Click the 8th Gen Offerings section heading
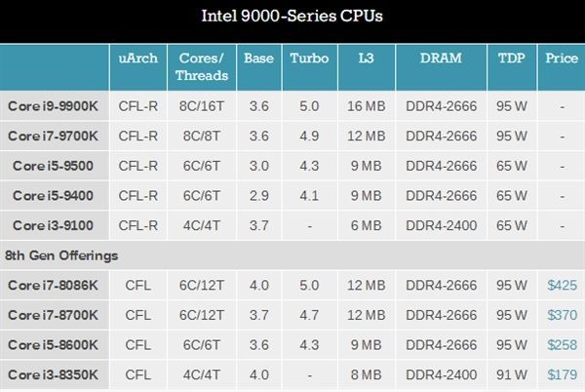 (x=62, y=255)
